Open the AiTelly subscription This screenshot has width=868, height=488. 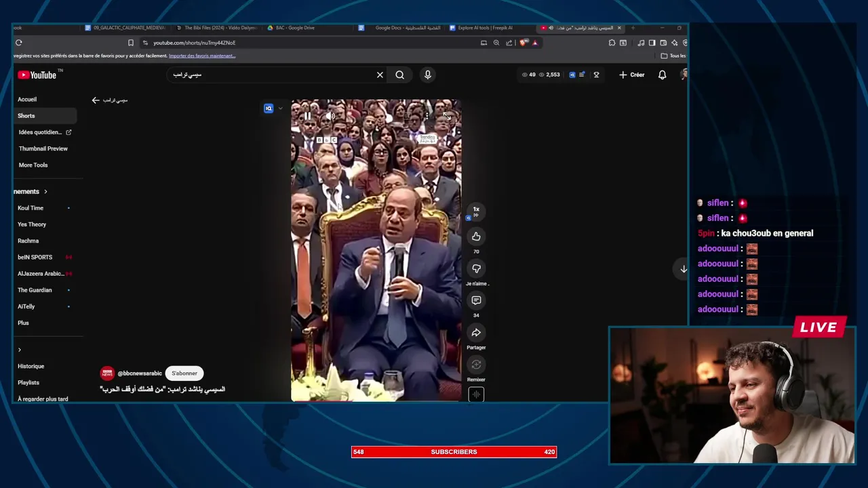tap(26, 306)
